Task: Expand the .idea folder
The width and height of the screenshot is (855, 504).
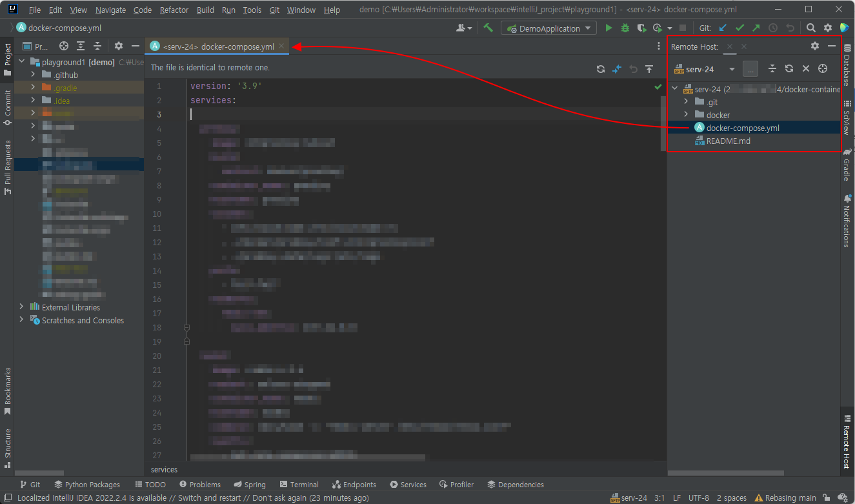Action: click(33, 101)
